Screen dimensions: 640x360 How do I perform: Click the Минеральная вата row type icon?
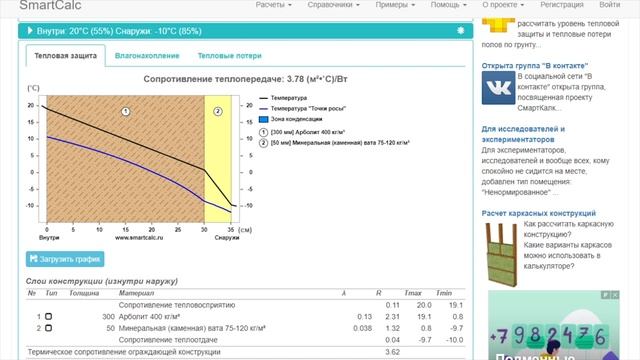pyautogui.click(x=49, y=328)
